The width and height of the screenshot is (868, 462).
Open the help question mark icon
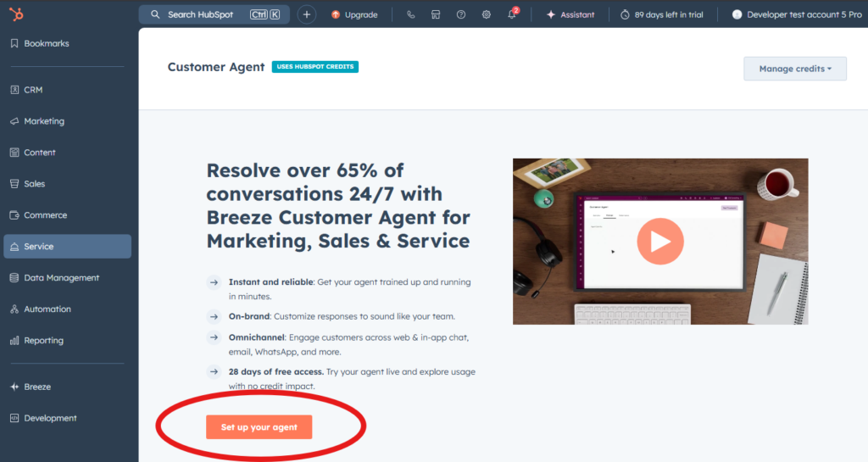coord(461,15)
